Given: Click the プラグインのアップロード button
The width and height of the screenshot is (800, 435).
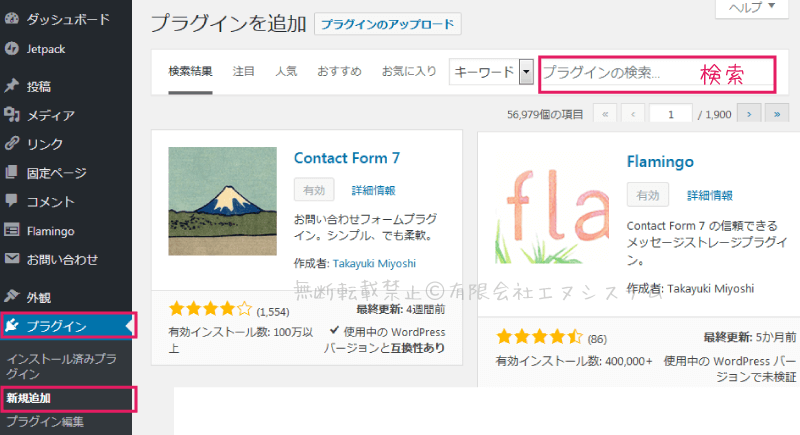Looking at the screenshot, I should click(x=388, y=24).
